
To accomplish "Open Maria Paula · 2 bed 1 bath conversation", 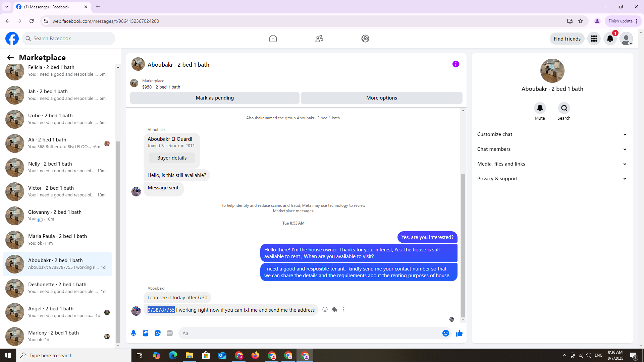I will tap(58, 240).
